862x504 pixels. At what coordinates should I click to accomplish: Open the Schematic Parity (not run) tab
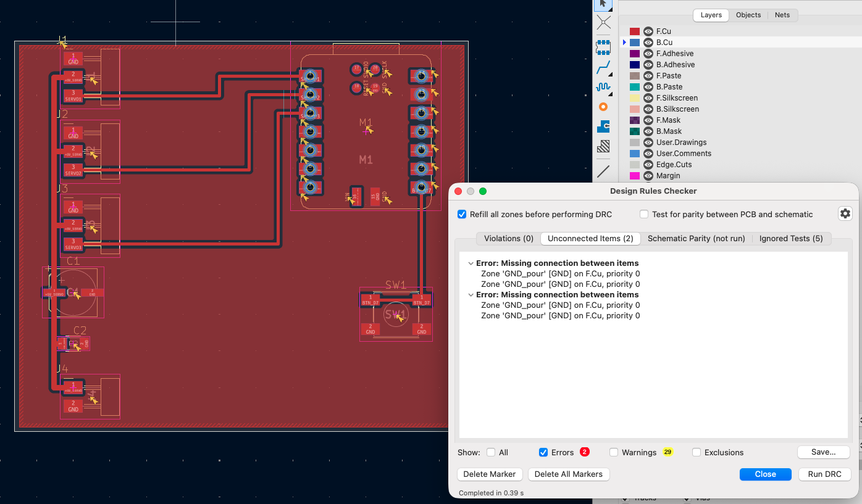coord(696,238)
